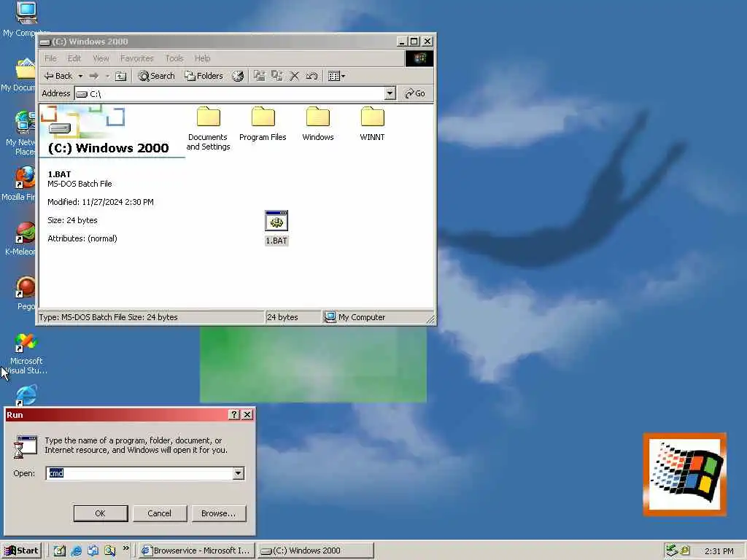Open the Tools menu
This screenshot has height=560, width=747.
[174, 58]
